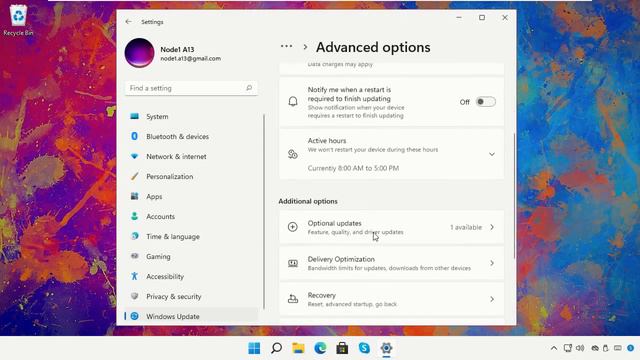Launch Microsoft Edge from the taskbar
This screenshot has height=360, width=640.
pos(320,348)
